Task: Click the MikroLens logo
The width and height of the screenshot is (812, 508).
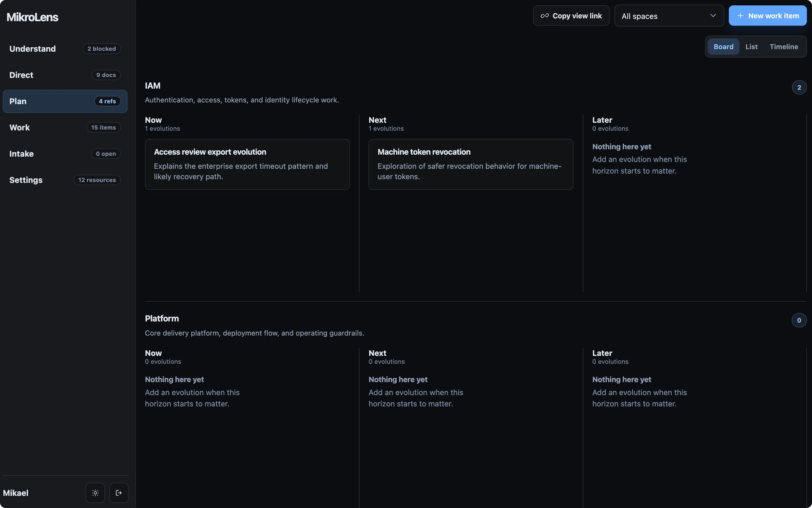Action: pyautogui.click(x=32, y=17)
